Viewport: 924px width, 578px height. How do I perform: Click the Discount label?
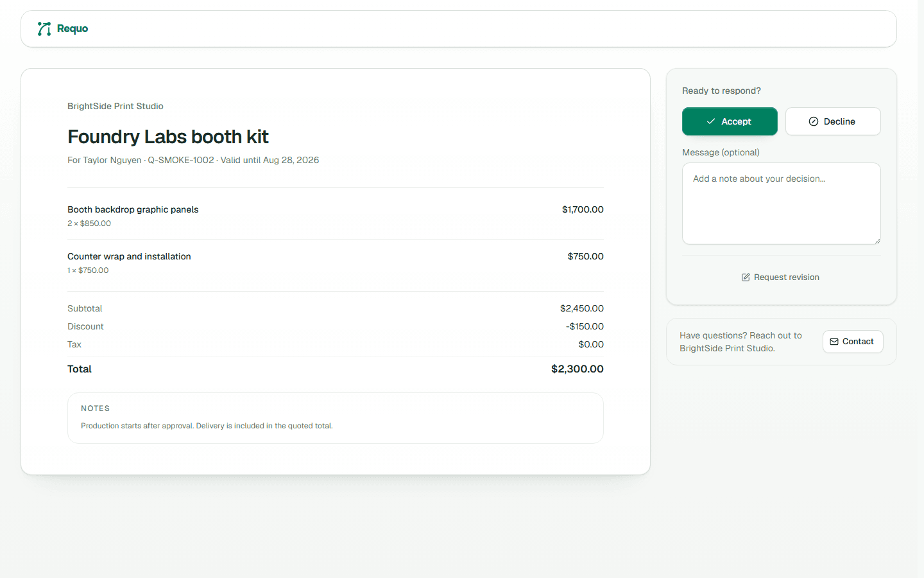[x=85, y=326]
